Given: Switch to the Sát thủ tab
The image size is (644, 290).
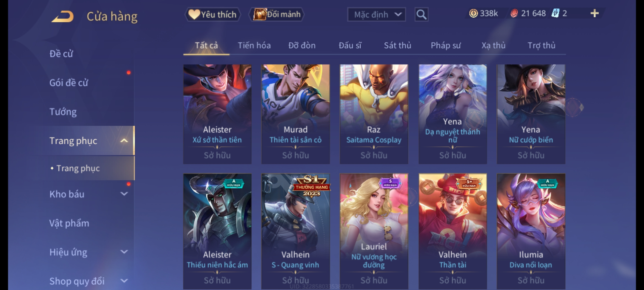Looking at the screenshot, I should (397, 45).
